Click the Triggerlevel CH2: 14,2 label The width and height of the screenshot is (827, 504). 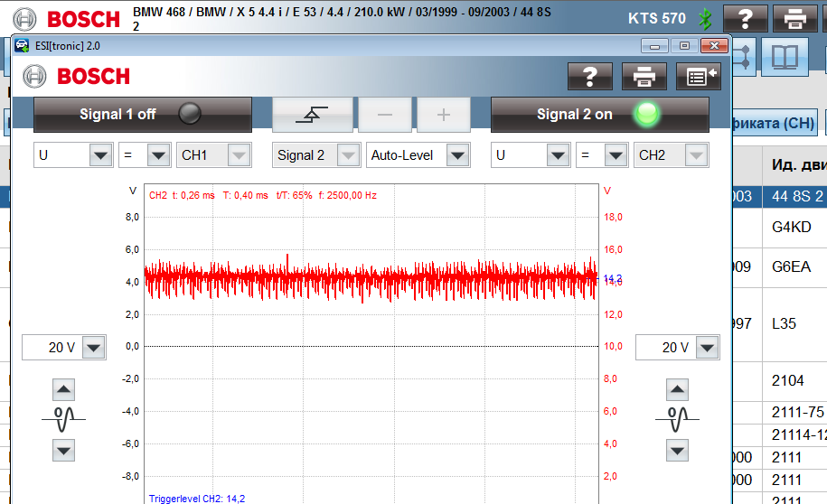click(x=197, y=499)
